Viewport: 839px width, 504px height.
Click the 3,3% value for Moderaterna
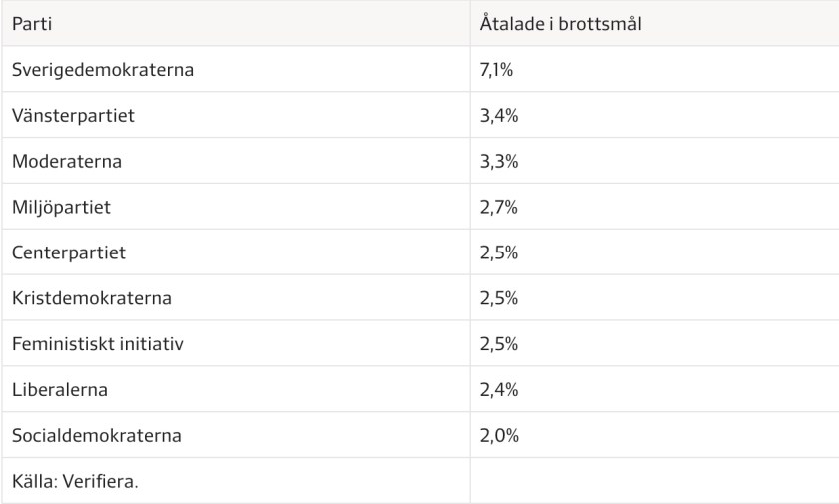click(x=499, y=161)
